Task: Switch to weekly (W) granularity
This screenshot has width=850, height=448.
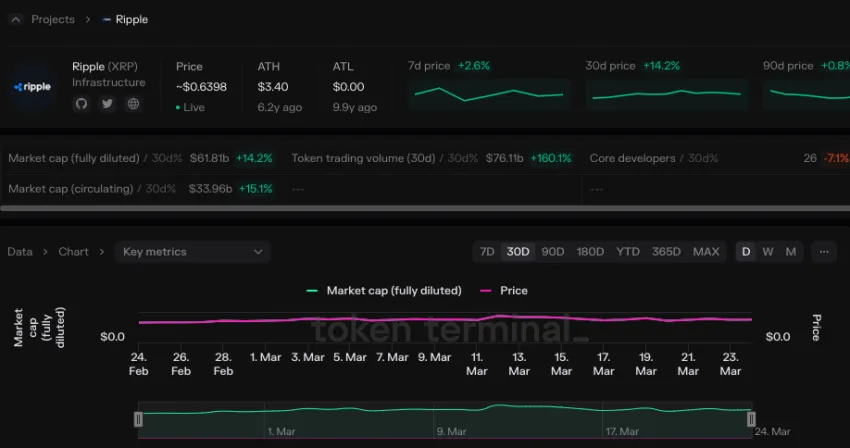Action: coord(768,252)
